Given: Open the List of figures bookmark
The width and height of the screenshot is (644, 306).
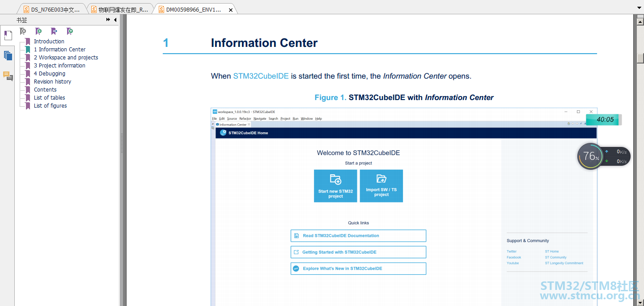Looking at the screenshot, I should point(50,106).
